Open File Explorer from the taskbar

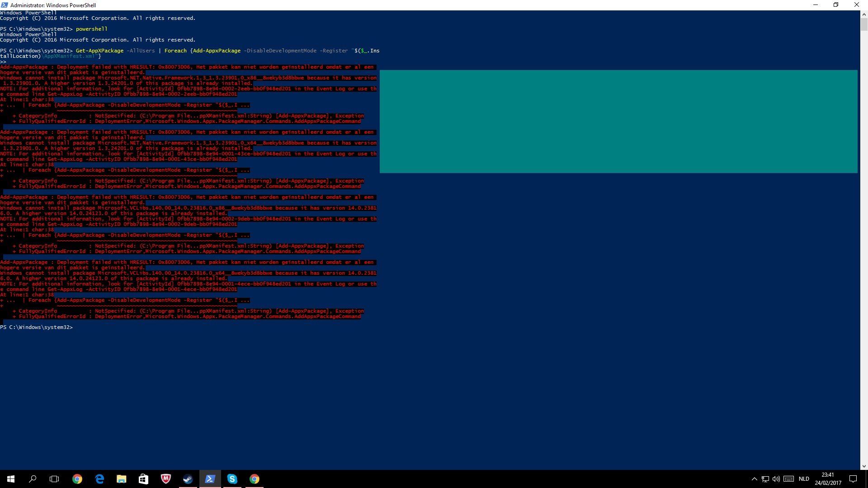point(122,479)
